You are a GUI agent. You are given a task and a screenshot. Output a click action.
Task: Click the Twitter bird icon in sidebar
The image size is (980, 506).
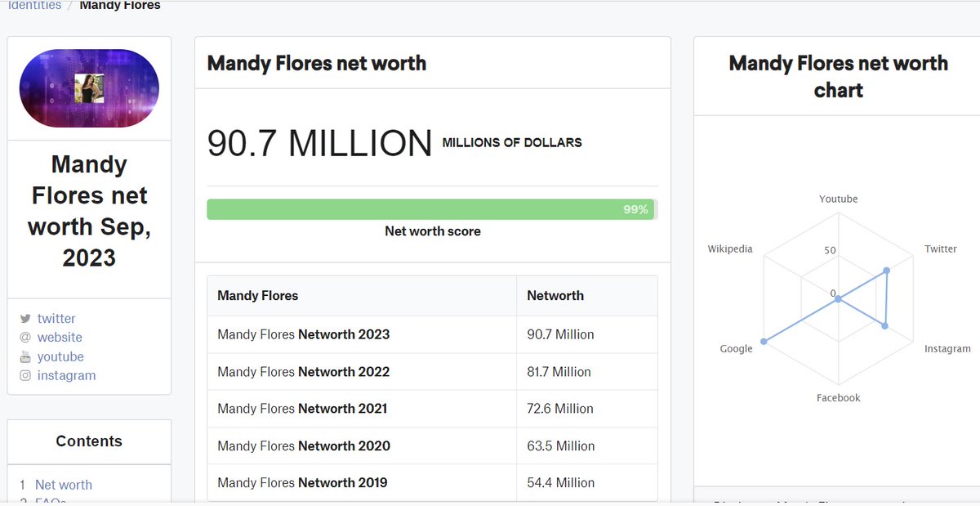click(x=25, y=319)
